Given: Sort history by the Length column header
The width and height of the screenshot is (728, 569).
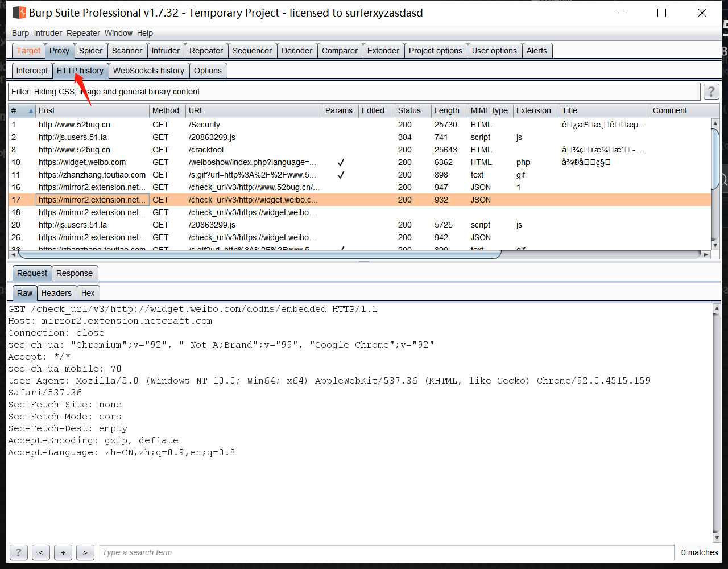Looking at the screenshot, I should (x=449, y=110).
